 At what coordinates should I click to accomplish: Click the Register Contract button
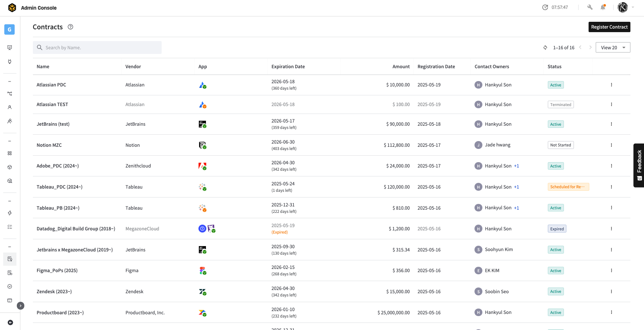(x=609, y=27)
